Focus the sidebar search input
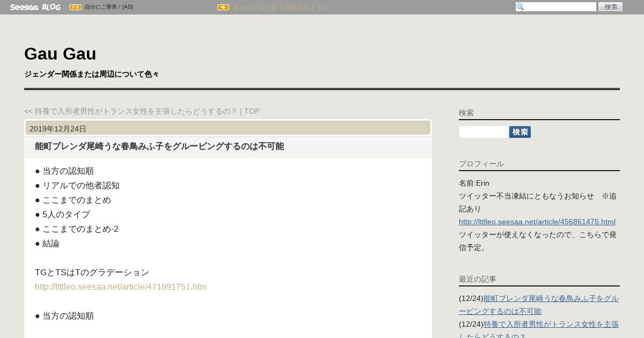 pyautogui.click(x=483, y=132)
